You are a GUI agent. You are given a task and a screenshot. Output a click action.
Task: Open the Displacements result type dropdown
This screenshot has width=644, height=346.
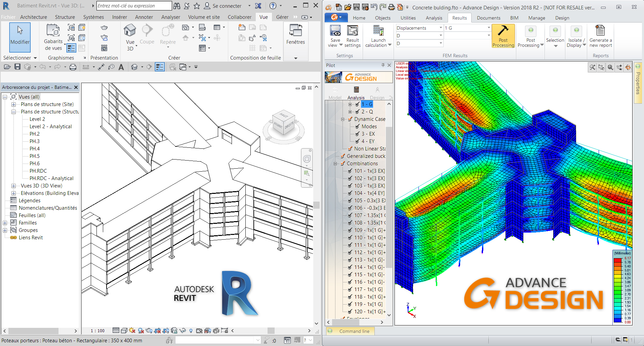click(440, 28)
